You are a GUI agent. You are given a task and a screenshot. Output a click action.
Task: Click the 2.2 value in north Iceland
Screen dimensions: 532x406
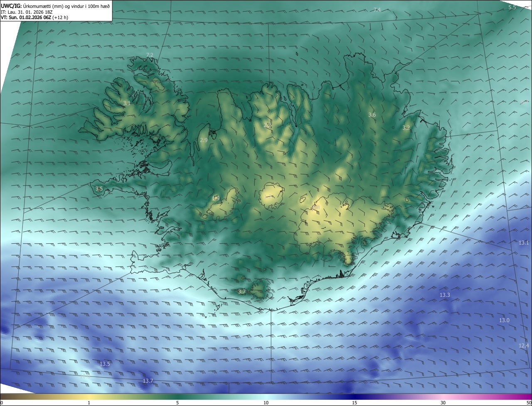(x=267, y=125)
